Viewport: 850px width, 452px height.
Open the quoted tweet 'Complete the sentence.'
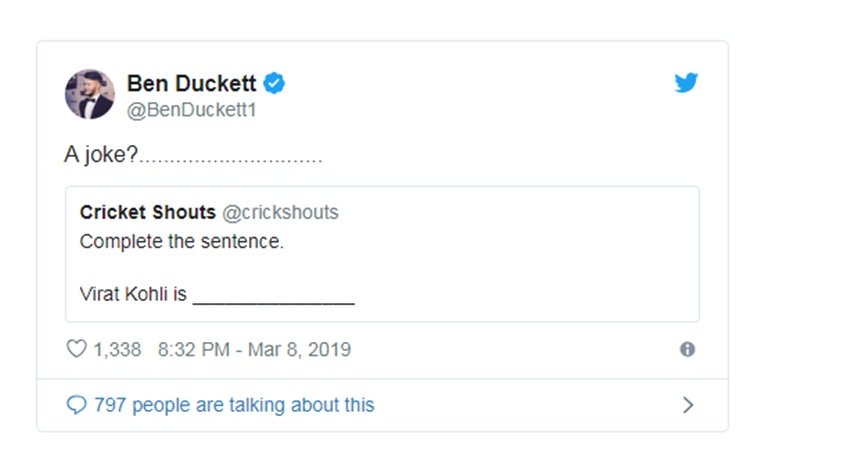tap(182, 241)
